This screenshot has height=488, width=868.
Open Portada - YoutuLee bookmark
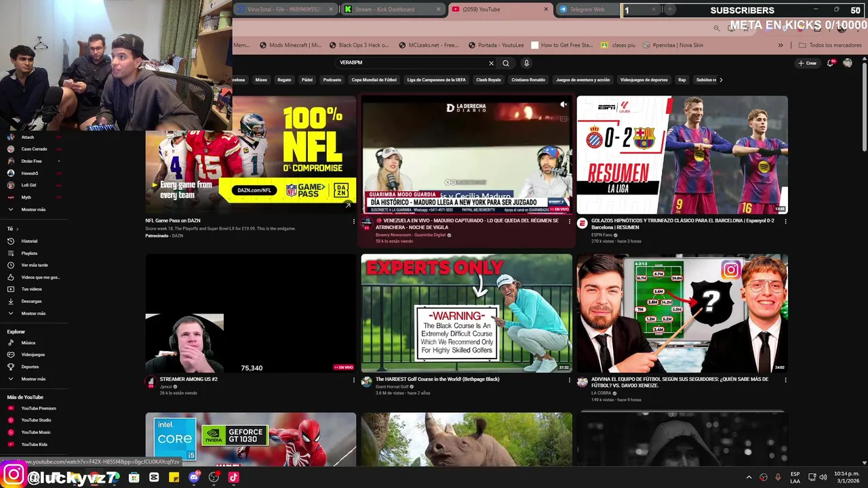pyautogui.click(x=496, y=45)
